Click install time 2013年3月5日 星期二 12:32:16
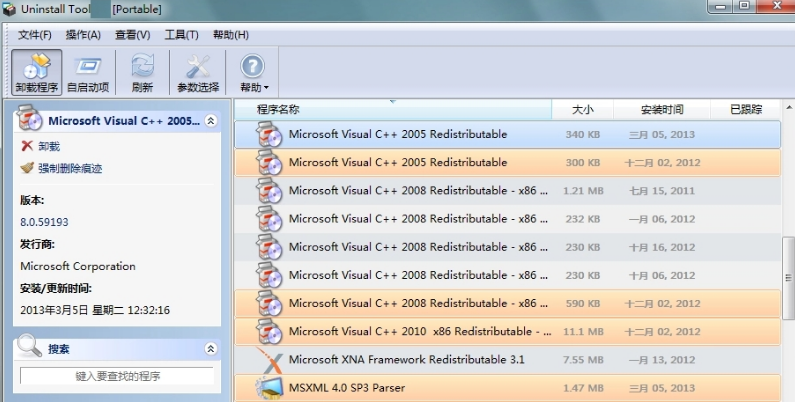 tap(95, 310)
